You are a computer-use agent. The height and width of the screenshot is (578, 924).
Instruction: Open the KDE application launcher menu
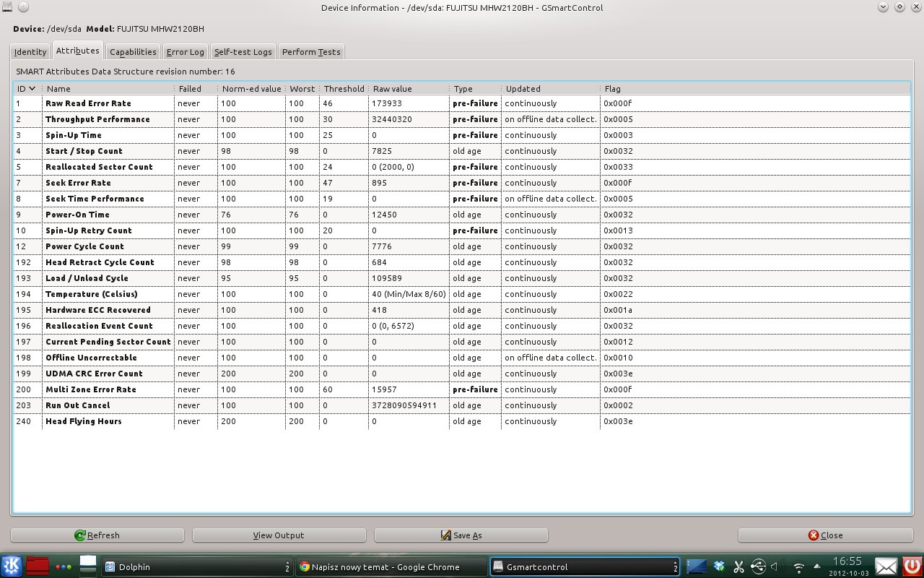12,566
